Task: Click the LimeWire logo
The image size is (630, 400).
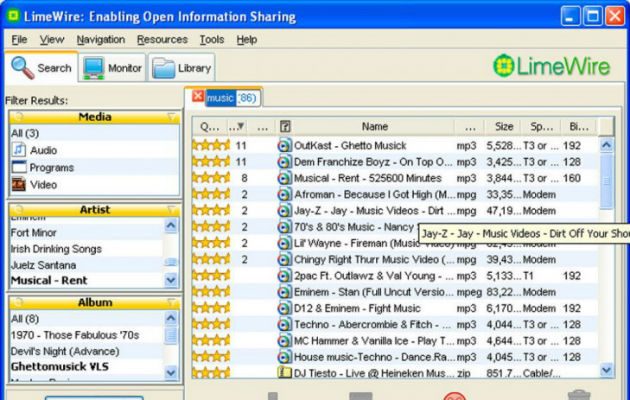Action: [x=556, y=67]
